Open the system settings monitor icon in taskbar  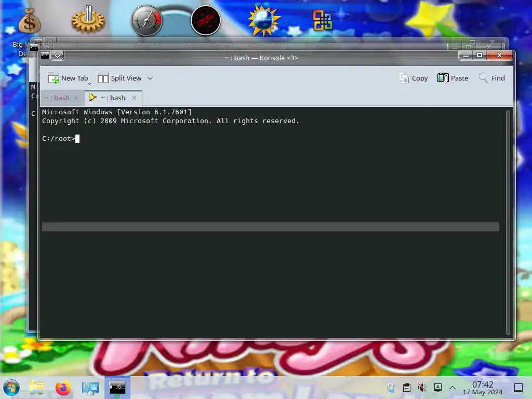(90, 388)
